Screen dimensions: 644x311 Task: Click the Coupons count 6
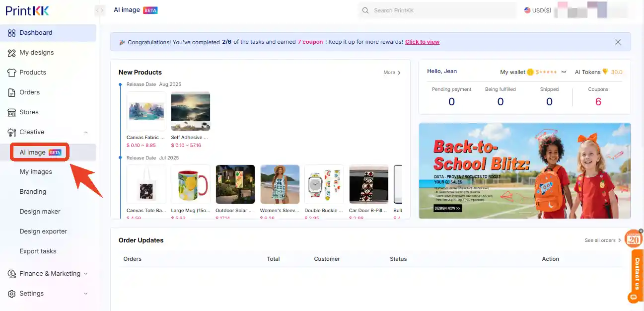tap(598, 102)
